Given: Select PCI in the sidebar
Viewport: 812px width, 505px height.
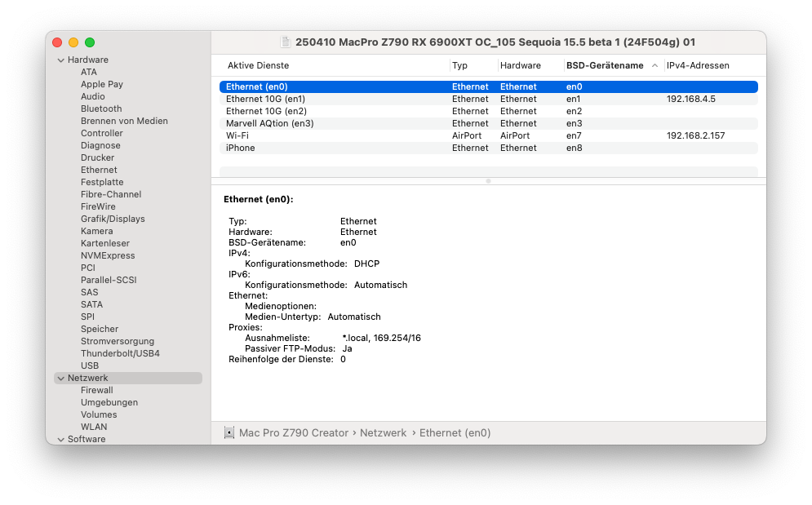Looking at the screenshot, I should pyautogui.click(x=88, y=268).
